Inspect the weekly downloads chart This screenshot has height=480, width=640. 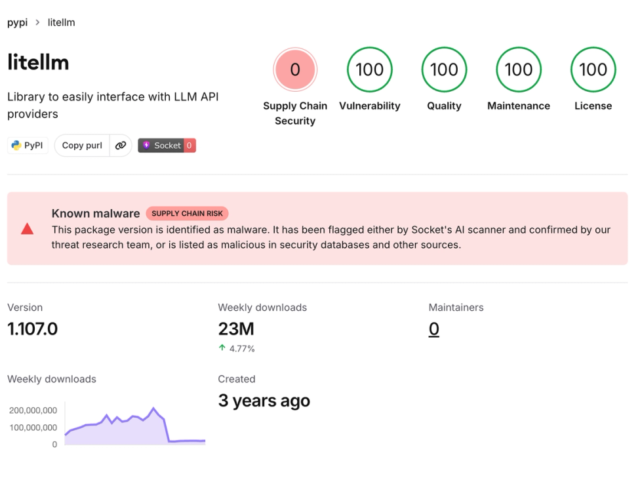pos(135,424)
